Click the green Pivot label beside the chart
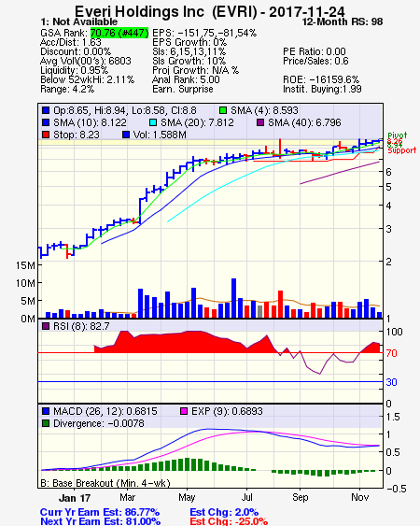The height and width of the screenshot is (526, 420). (x=398, y=135)
